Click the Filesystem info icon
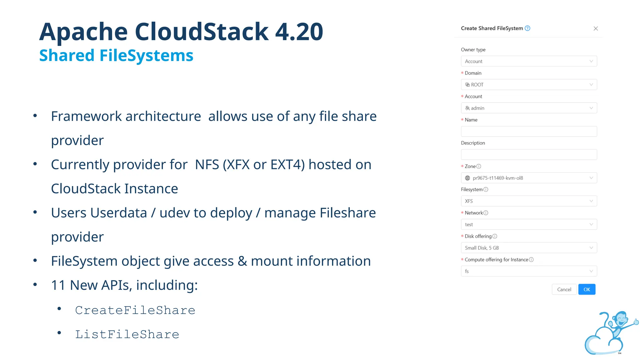Viewport: 644px width, 362px height. coord(486,189)
